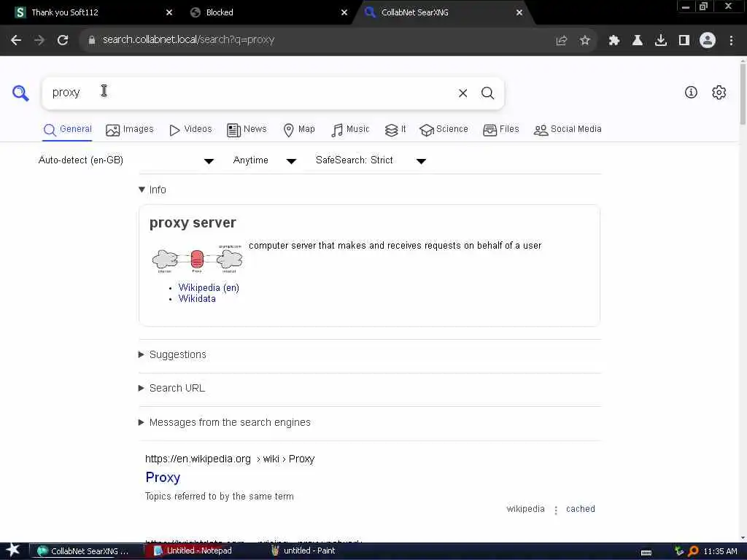Clear the search query with the X icon
The width and height of the screenshot is (747, 560).
(462, 93)
